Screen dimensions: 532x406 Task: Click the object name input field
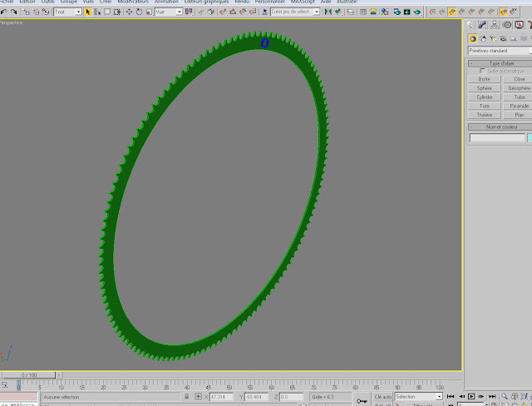497,137
